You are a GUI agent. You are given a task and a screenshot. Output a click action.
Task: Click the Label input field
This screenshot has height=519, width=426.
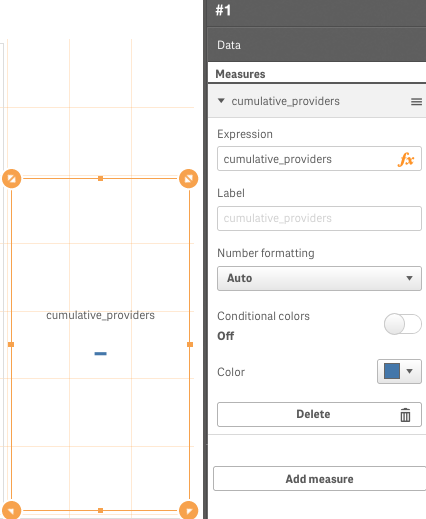point(319,218)
